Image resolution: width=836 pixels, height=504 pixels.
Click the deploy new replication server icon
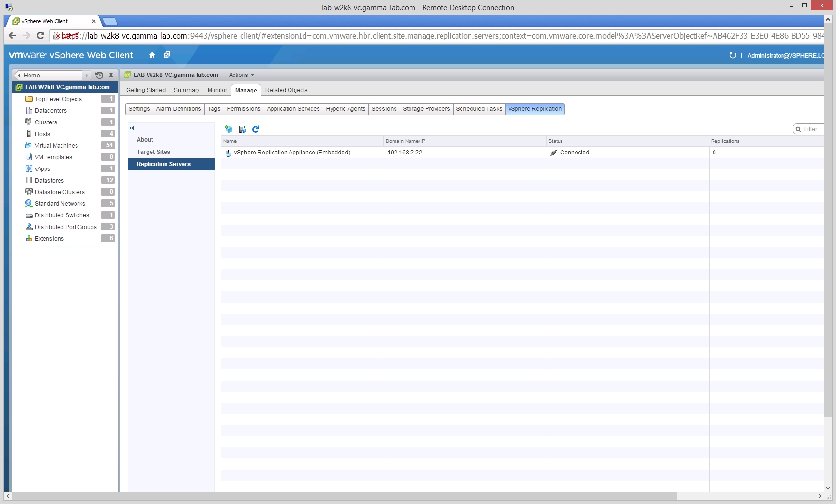pyautogui.click(x=228, y=129)
